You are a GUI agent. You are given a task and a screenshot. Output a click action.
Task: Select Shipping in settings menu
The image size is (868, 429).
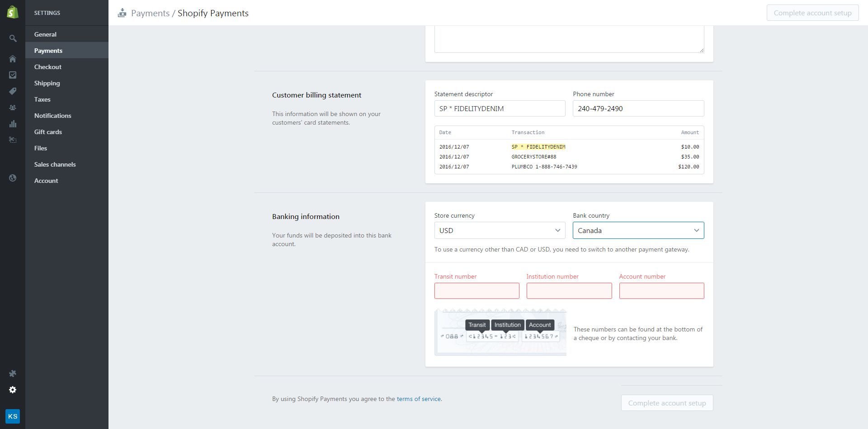pos(47,83)
